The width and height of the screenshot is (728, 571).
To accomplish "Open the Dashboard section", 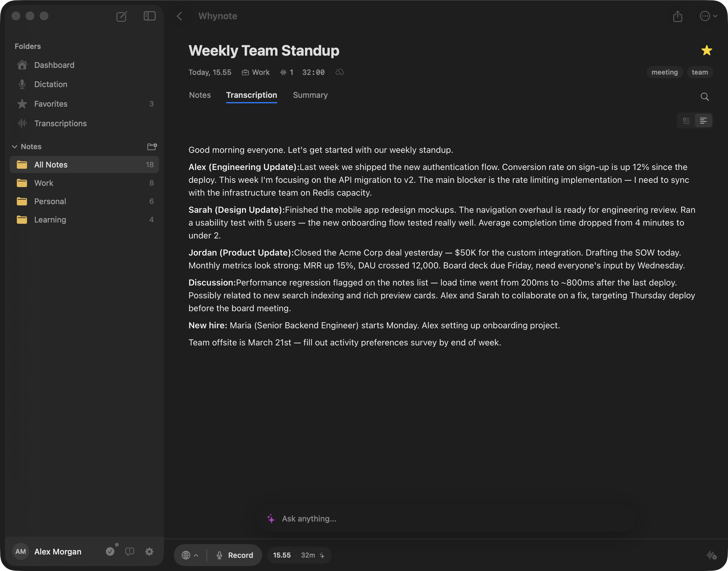I will click(84, 65).
